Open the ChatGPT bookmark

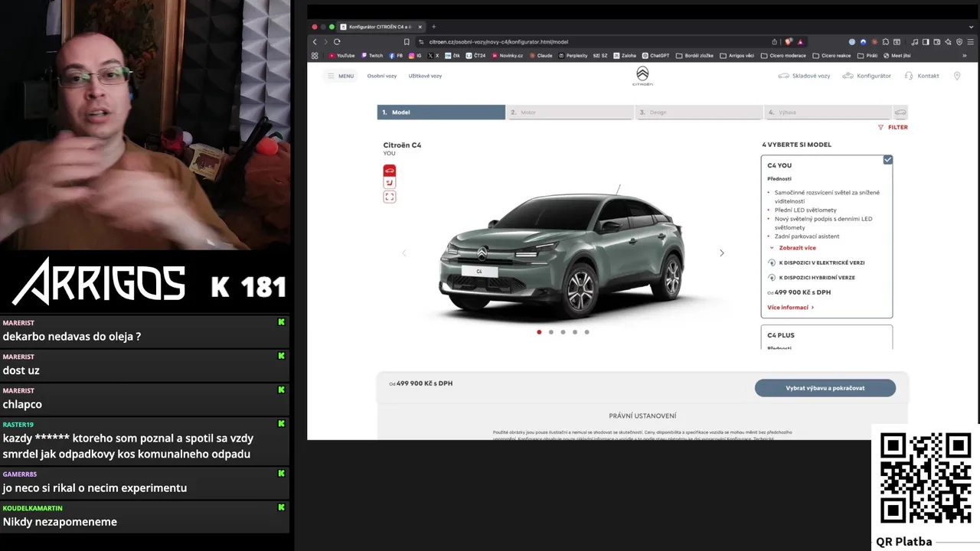coord(655,55)
